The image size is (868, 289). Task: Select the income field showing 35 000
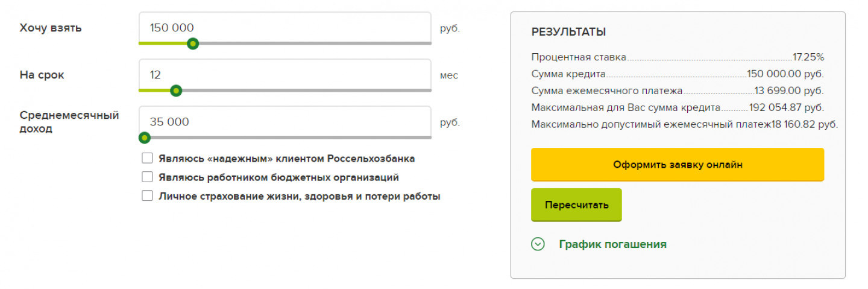[x=285, y=122]
